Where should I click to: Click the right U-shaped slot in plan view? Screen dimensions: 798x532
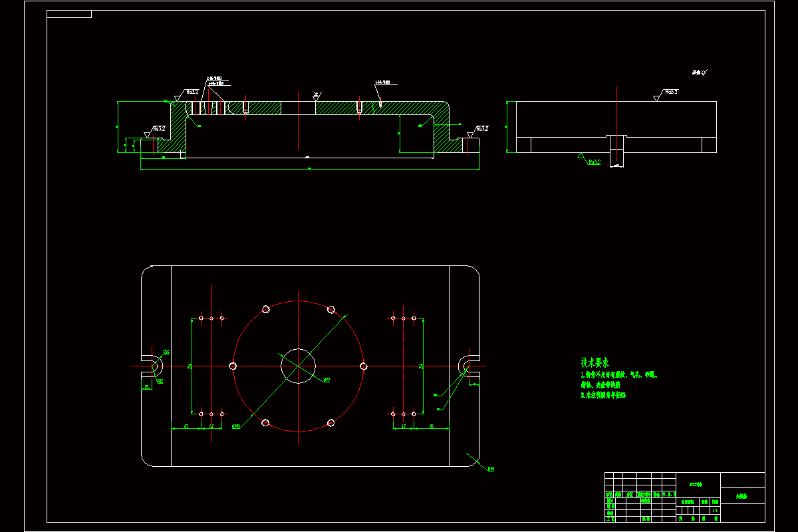coord(469,366)
